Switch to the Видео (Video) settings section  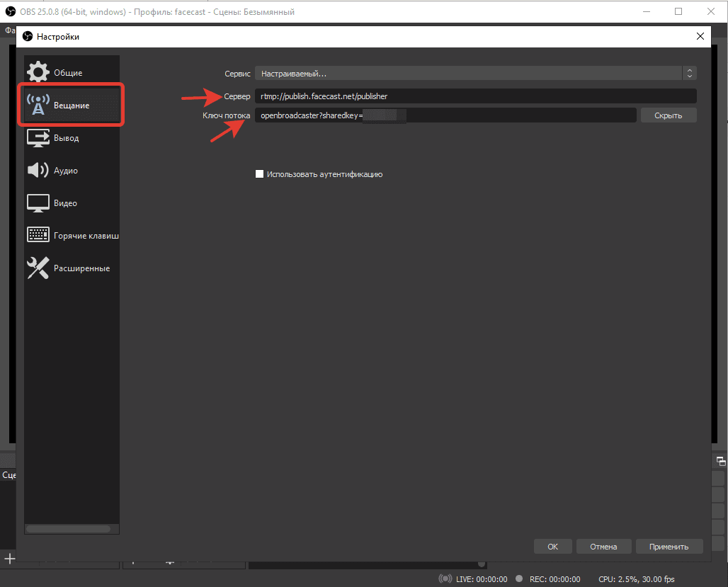click(72, 203)
